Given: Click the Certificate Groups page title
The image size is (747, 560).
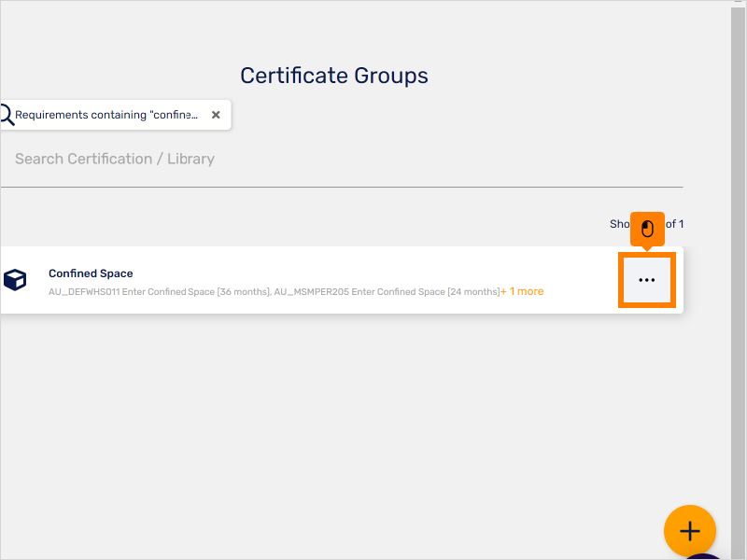Looking at the screenshot, I should 333,75.
